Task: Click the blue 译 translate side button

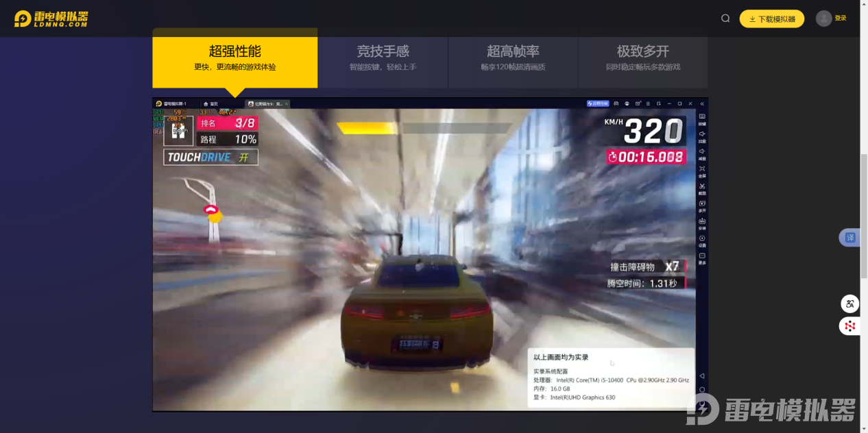Action: pyautogui.click(x=850, y=238)
